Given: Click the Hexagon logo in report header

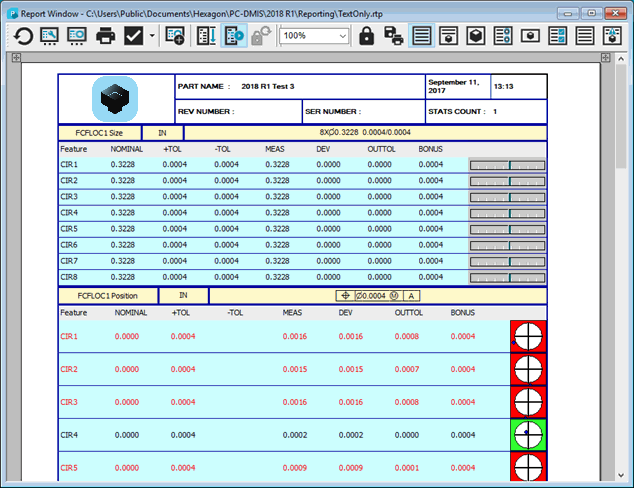Looking at the screenshot, I should coord(115,99).
